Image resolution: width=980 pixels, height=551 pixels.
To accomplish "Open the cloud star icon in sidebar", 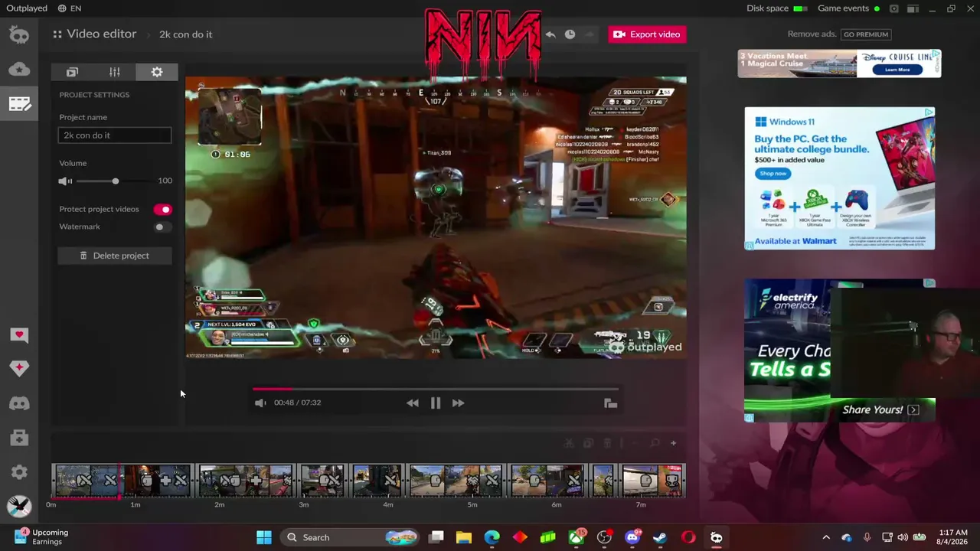I will click(x=19, y=70).
